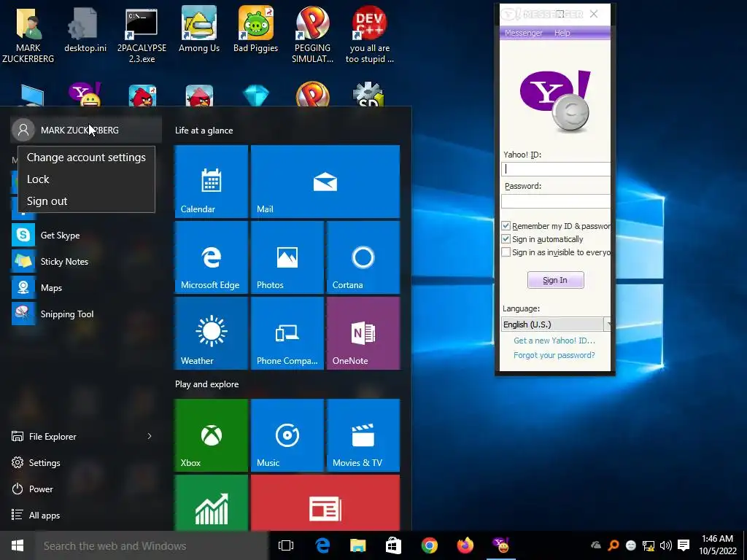Select desktop.ini file icon on desktop
The height and width of the screenshot is (560, 747).
point(85,29)
